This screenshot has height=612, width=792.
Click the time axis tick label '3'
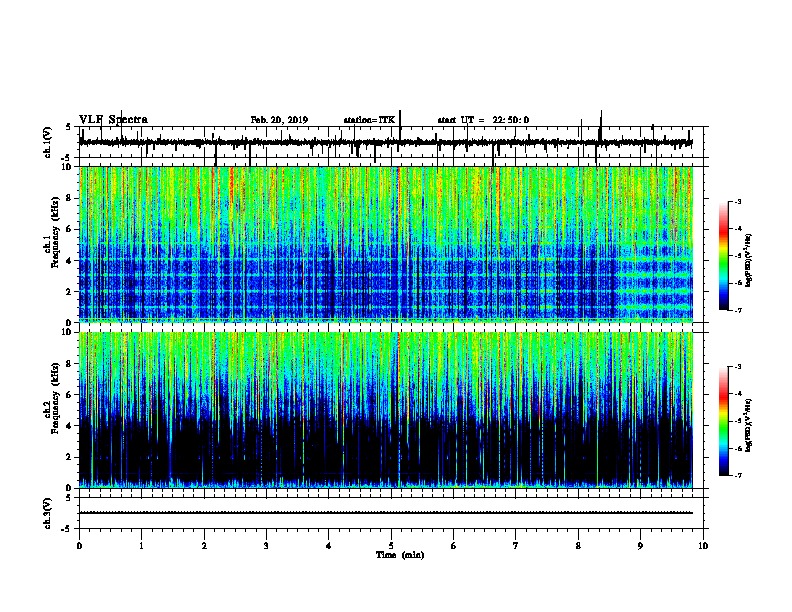266,546
